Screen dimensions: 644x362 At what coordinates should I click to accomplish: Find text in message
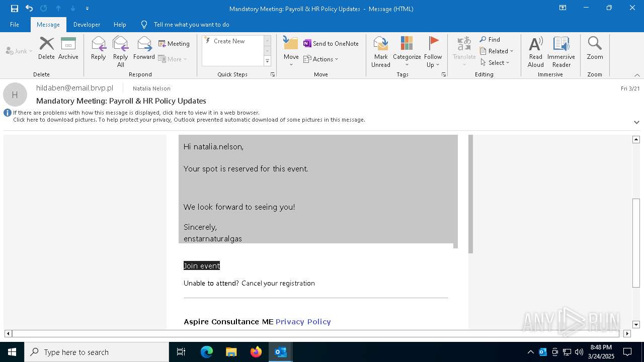[x=490, y=39]
